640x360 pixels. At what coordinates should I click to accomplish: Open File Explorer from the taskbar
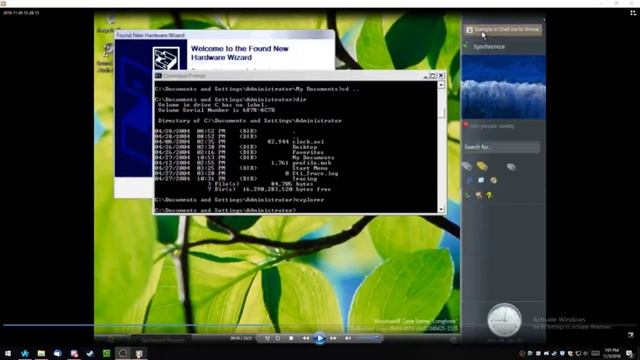[x=41, y=353]
